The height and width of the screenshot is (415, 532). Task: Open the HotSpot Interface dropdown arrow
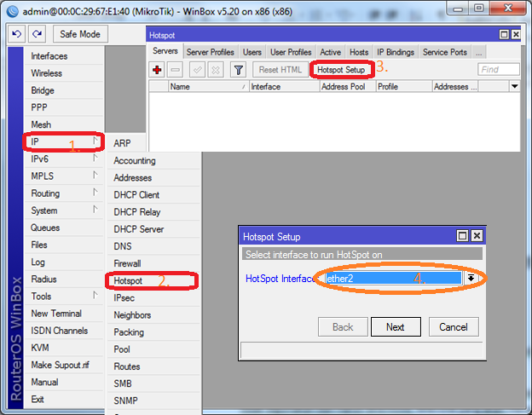coord(471,279)
